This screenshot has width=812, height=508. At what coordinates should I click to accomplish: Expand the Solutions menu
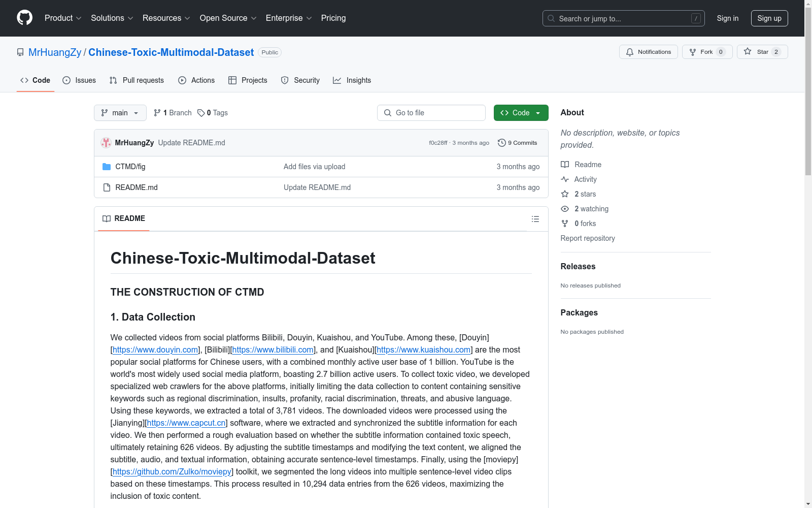112,18
